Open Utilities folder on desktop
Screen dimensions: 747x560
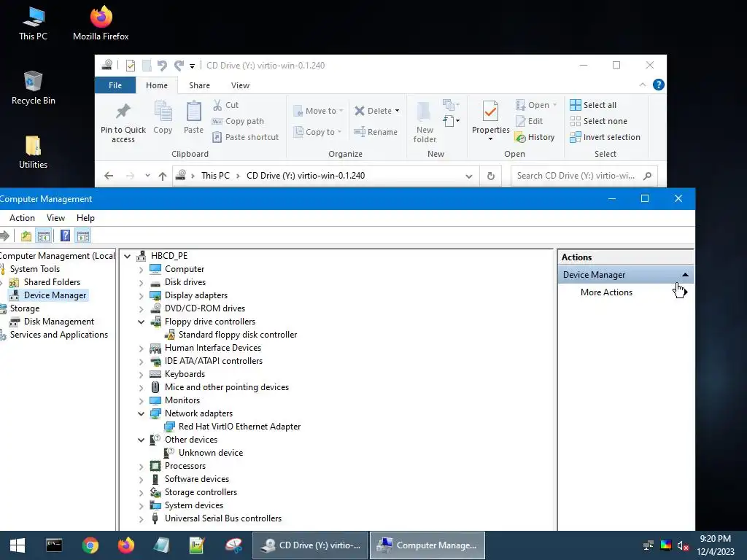tap(33, 152)
